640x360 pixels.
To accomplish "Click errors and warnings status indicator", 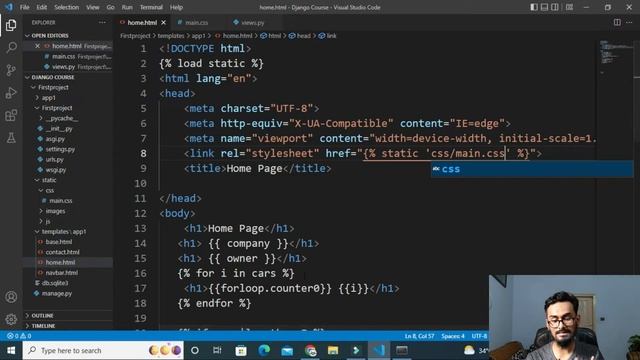I will (x=19, y=336).
